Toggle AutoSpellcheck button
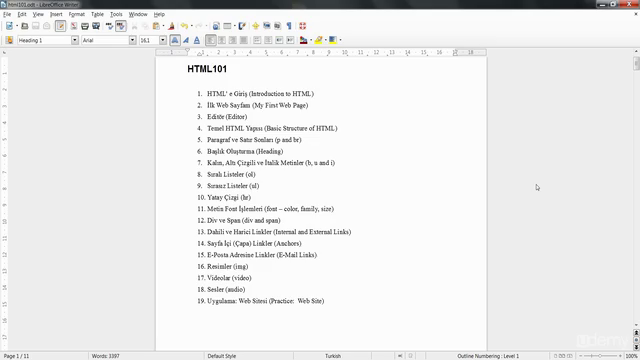 tap(120, 26)
